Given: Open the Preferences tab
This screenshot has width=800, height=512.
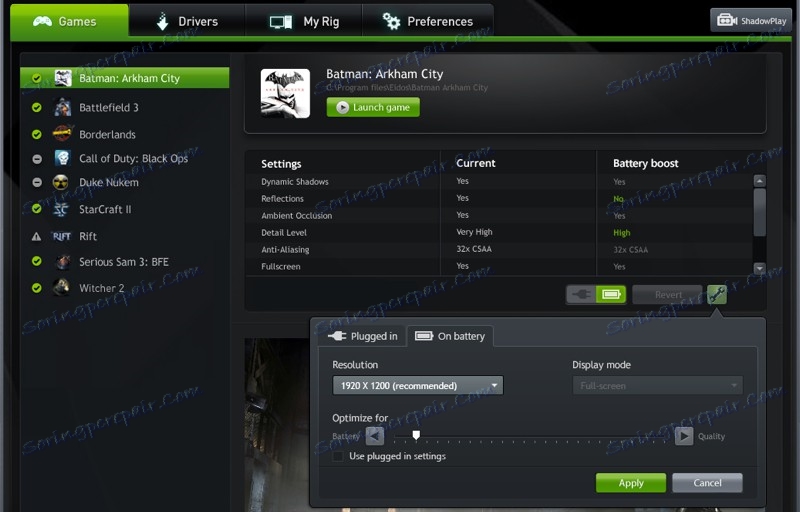Looking at the screenshot, I should click(x=428, y=21).
